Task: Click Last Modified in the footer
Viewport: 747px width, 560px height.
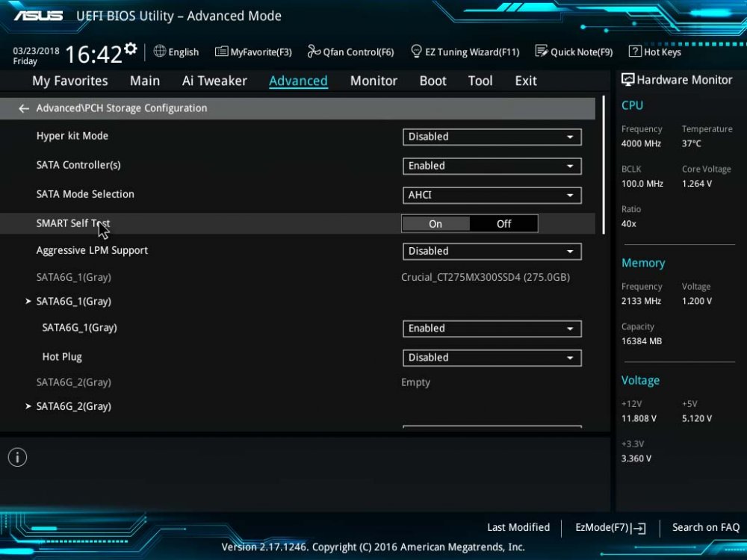Action: 518,528
